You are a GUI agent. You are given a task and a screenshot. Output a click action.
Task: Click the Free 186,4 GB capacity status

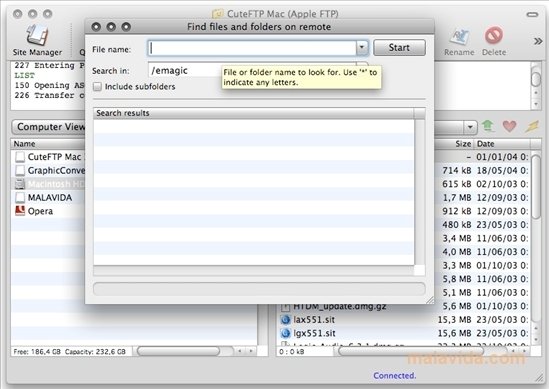(x=69, y=351)
